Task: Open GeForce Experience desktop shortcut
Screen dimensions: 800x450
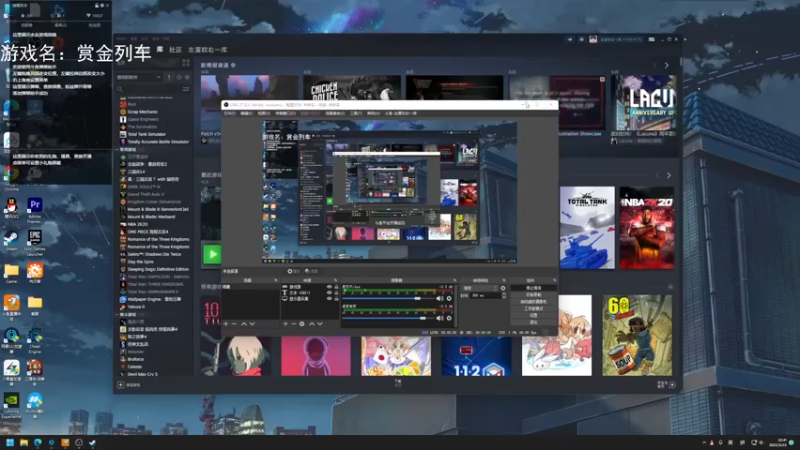Action: tap(11, 406)
